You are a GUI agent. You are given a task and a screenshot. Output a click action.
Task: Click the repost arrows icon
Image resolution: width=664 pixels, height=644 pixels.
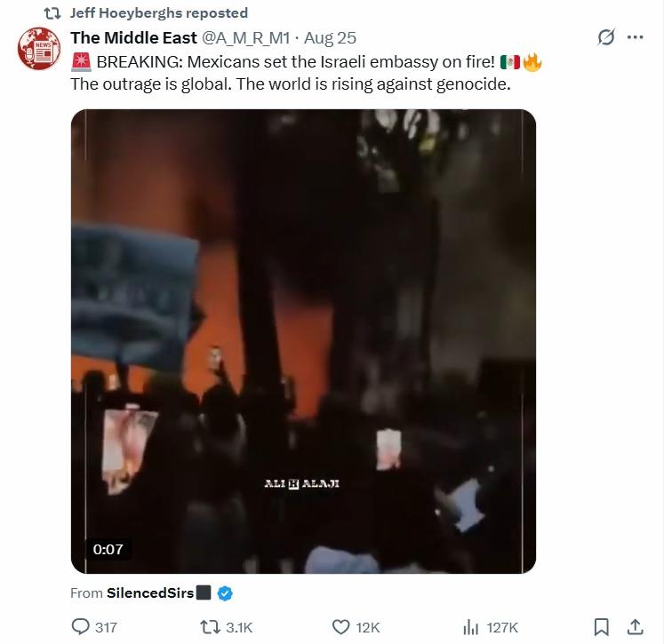point(210,626)
